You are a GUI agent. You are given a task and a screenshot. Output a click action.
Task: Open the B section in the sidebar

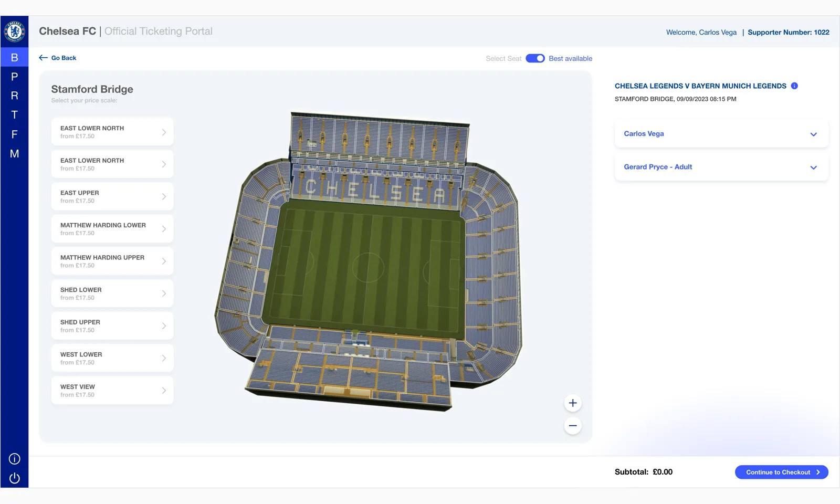(x=15, y=57)
